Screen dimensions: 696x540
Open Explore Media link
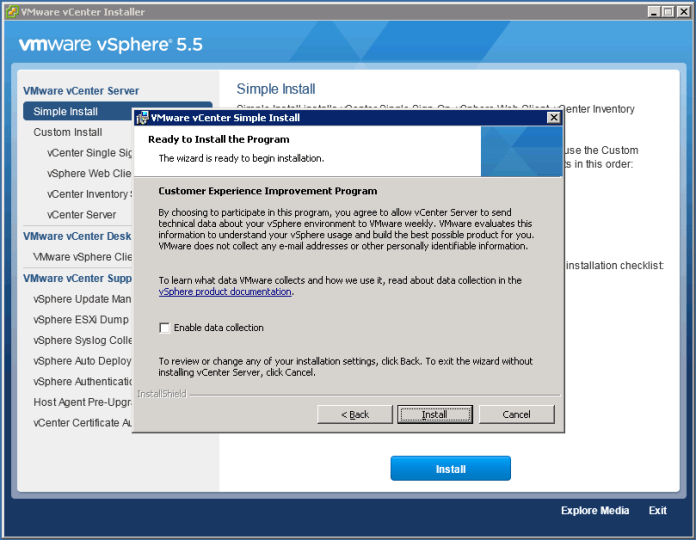pos(595,511)
